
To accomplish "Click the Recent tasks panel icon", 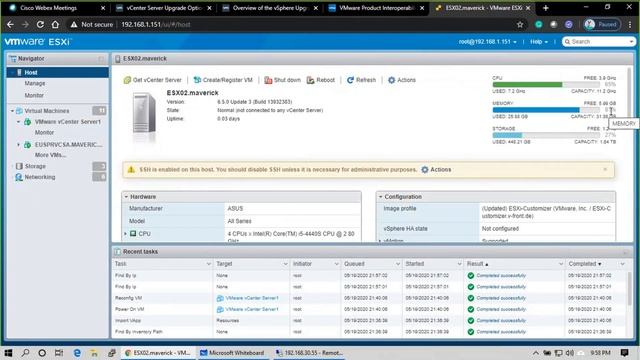I will tap(118, 251).
